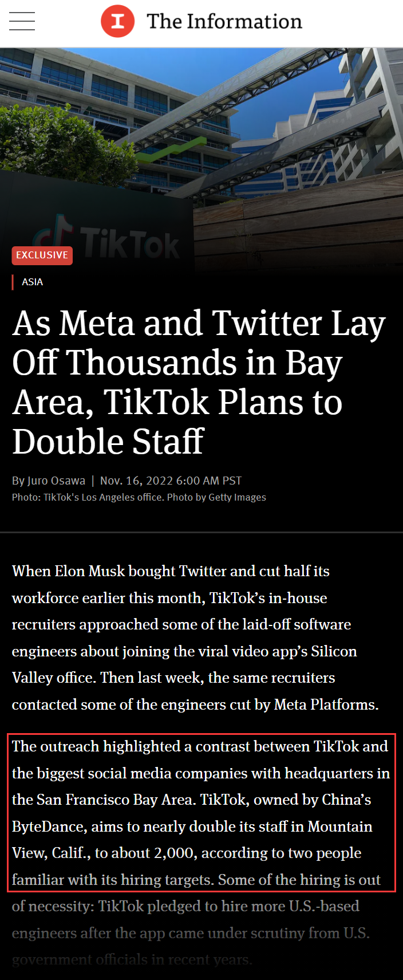Open the ASIA section link
403x980 pixels.
point(32,282)
